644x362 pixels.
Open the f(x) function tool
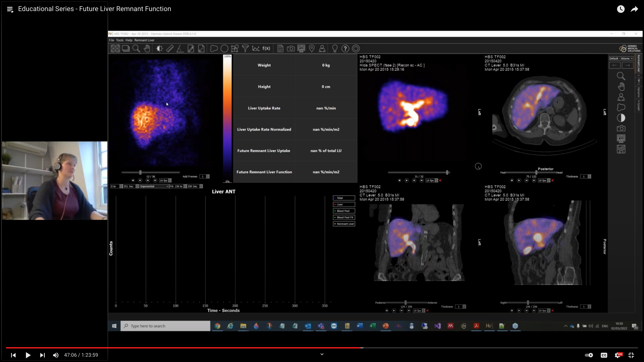[266, 49]
